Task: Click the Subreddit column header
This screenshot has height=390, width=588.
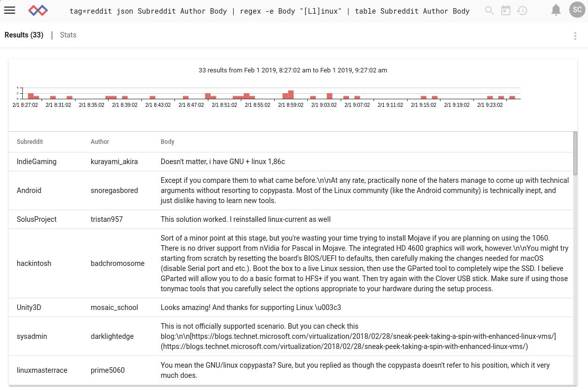Action: (29, 142)
